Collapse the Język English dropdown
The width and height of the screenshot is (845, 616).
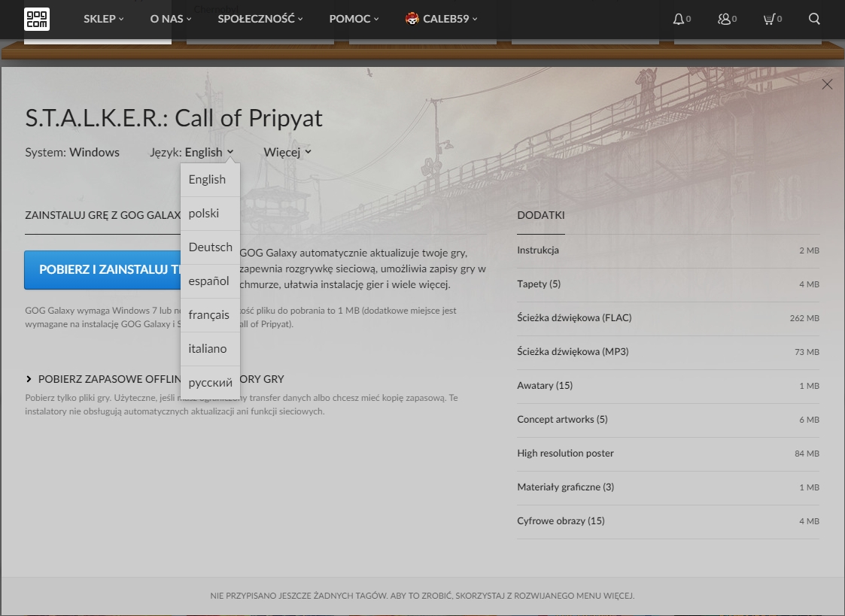(x=209, y=153)
